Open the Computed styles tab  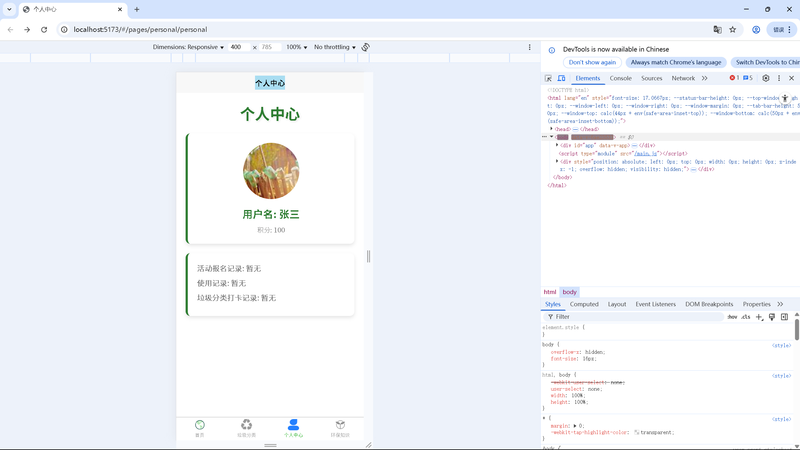click(x=584, y=304)
